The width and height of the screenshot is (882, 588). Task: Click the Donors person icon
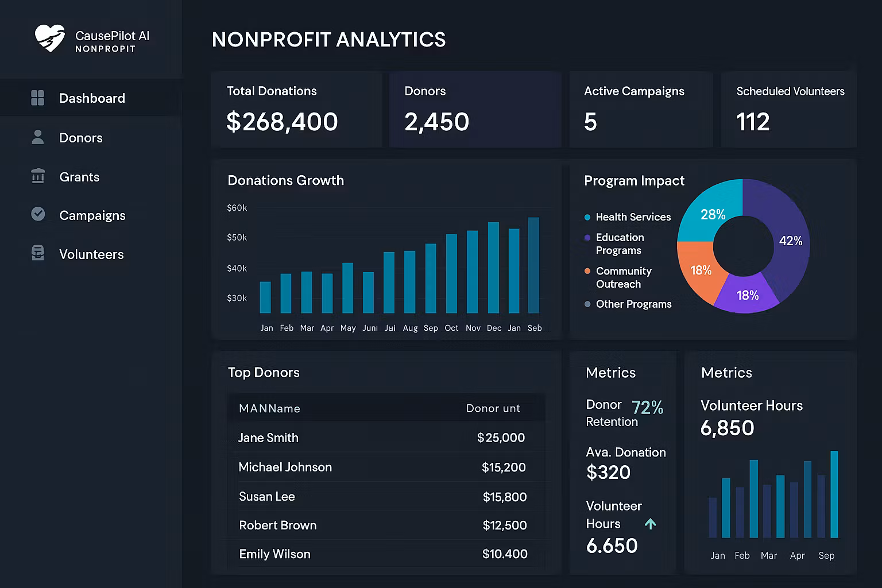(37, 137)
